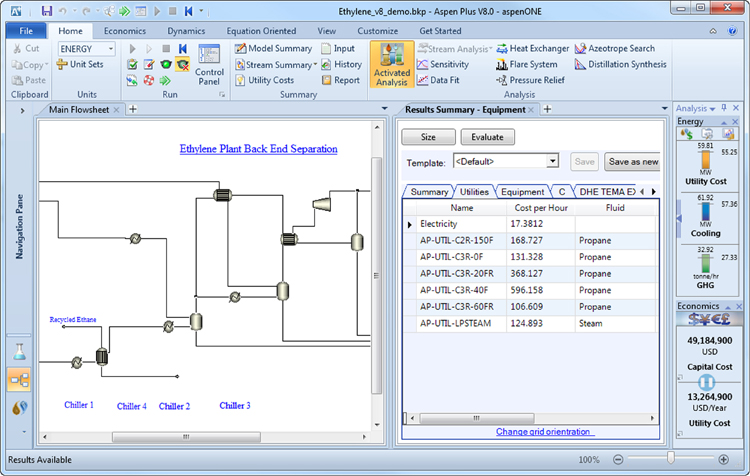Open quick access toolbar customize dropdown

(x=201, y=11)
